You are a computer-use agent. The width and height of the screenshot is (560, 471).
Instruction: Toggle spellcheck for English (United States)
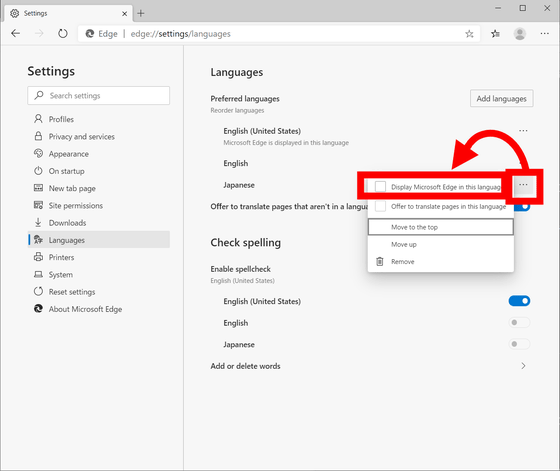point(519,301)
